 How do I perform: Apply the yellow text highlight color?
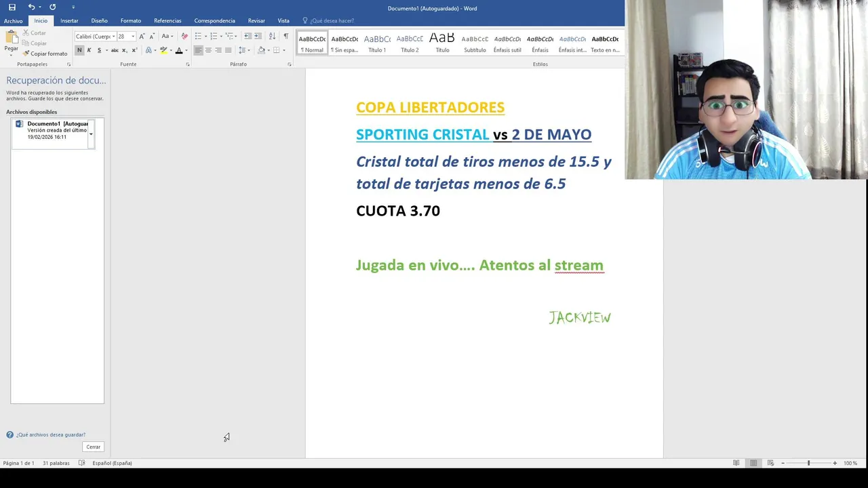(163, 50)
